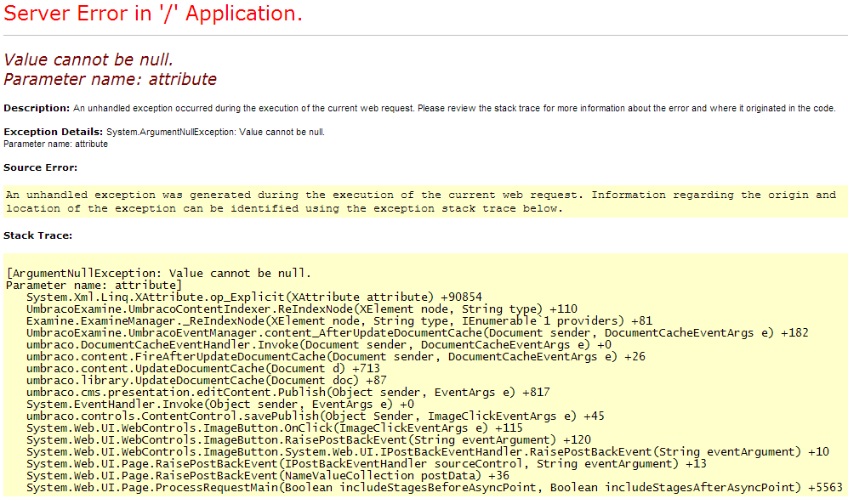Click the 'editContent.Publish' stack line
848x504 pixels.
[288, 392]
